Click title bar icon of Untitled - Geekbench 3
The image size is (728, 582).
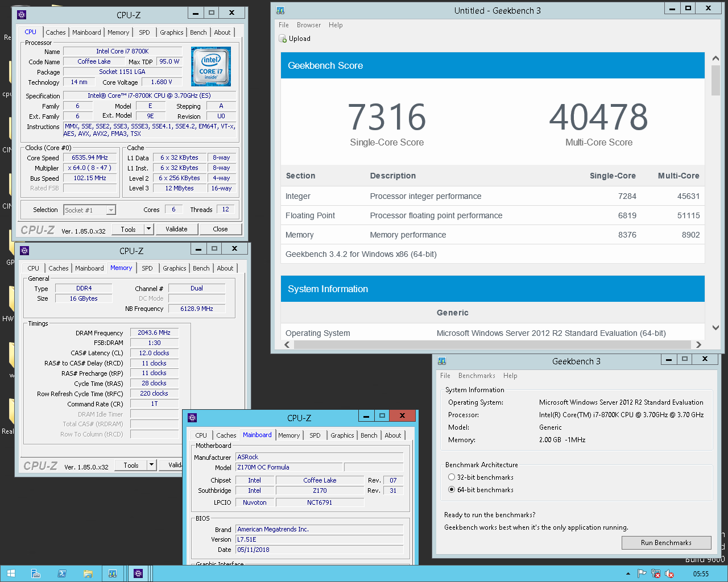pyautogui.click(x=280, y=10)
